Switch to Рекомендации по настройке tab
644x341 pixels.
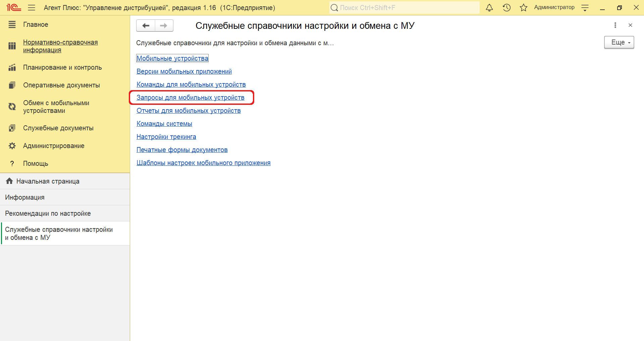tap(48, 213)
